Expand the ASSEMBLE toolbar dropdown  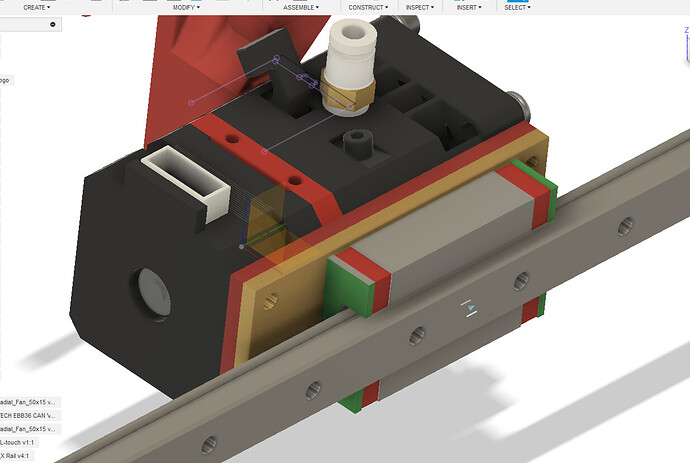pyautogui.click(x=301, y=7)
